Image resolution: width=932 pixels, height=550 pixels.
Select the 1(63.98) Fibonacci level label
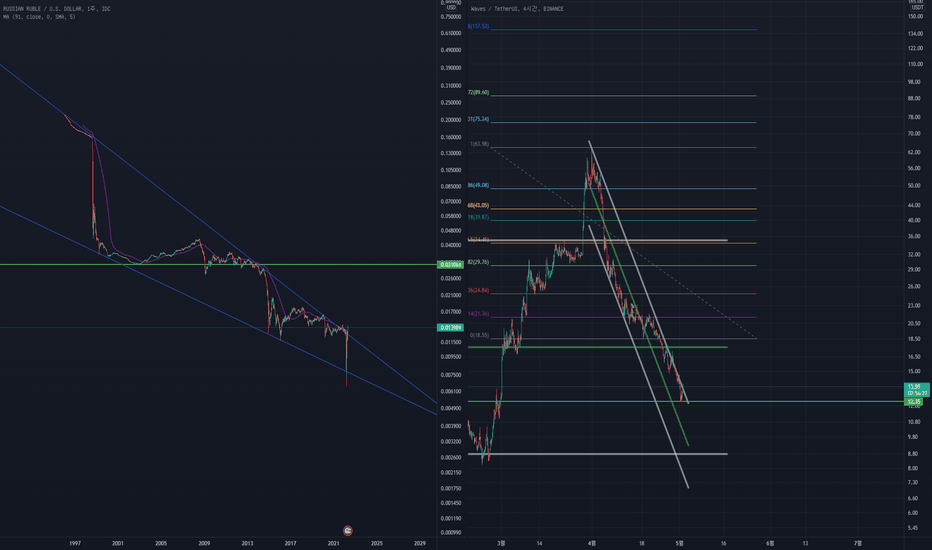pos(479,144)
